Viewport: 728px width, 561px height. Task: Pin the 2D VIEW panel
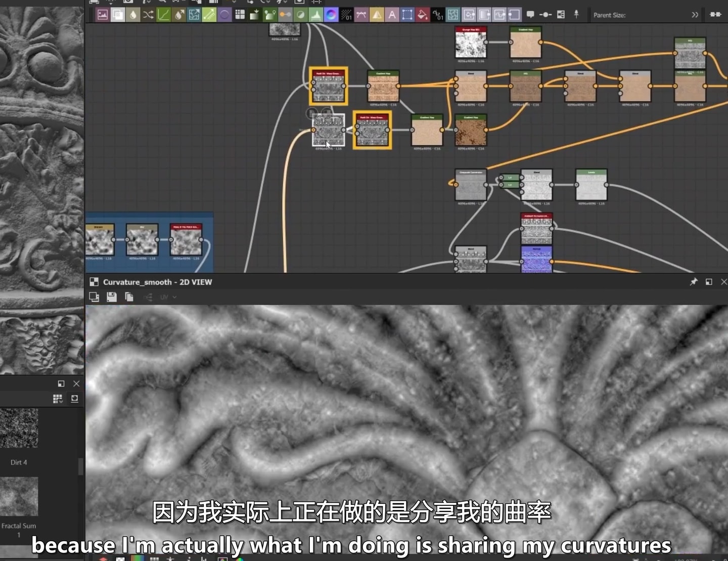click(694, 282)
